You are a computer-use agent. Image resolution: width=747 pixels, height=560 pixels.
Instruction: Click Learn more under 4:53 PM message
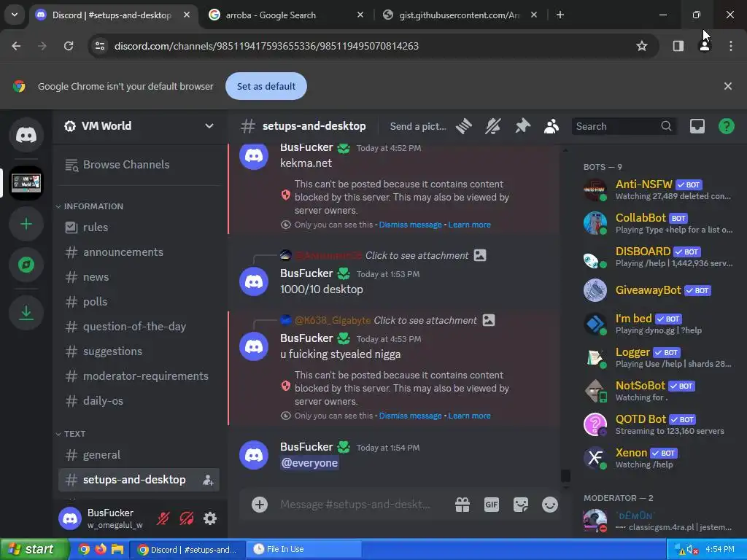tap(469, 416)
